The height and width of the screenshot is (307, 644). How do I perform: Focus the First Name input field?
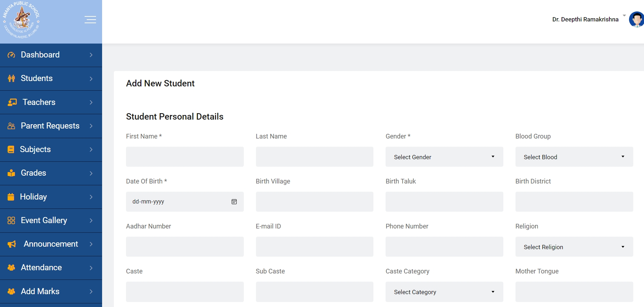pos(185,157)
